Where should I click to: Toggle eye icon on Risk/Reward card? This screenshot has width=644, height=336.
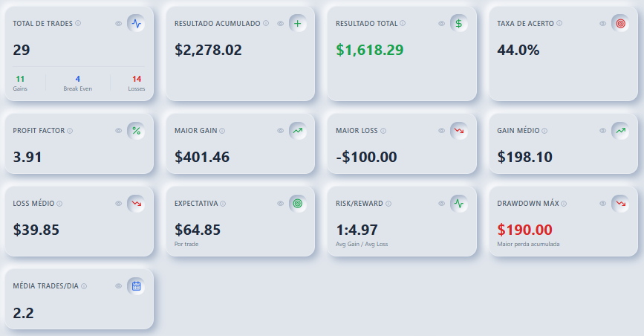point(441,204)
